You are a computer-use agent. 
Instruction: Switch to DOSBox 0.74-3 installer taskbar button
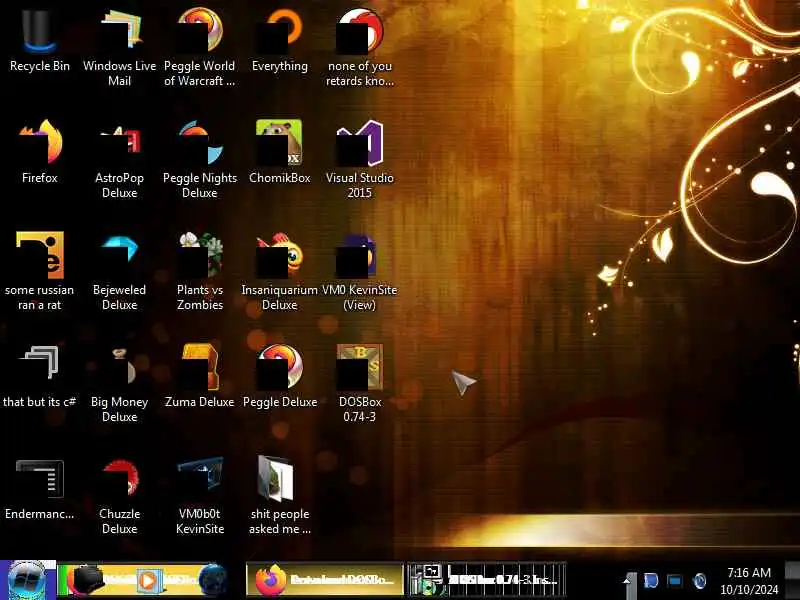(487, 580)
